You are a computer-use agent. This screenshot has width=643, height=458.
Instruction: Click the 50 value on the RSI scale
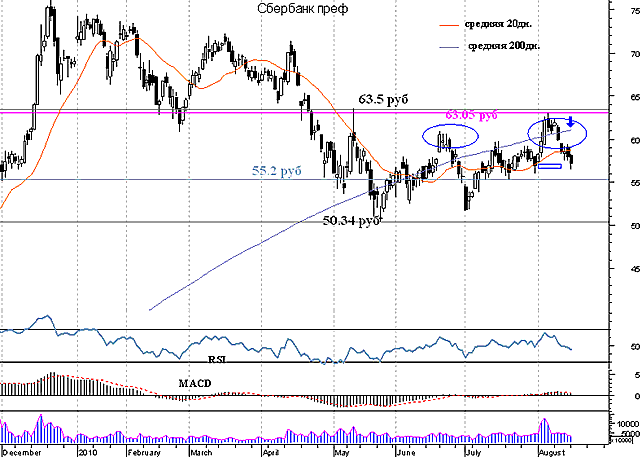click(635, 347)
